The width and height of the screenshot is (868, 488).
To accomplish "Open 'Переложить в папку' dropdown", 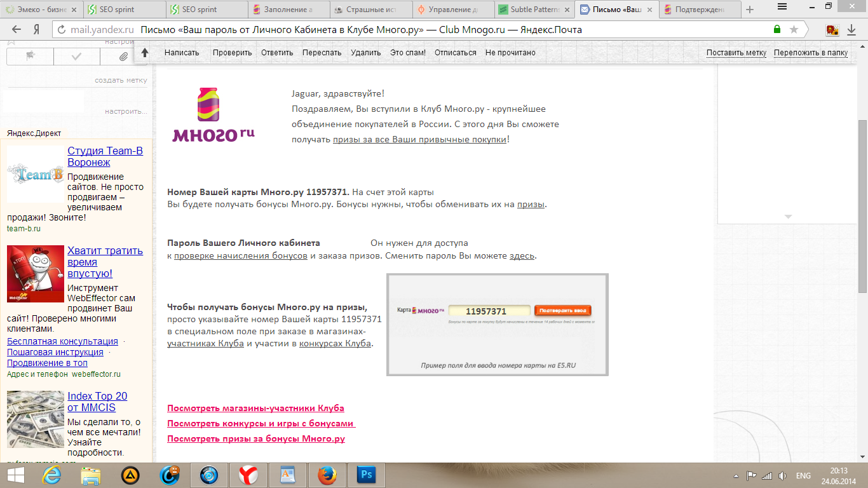I will click(811, 53).
